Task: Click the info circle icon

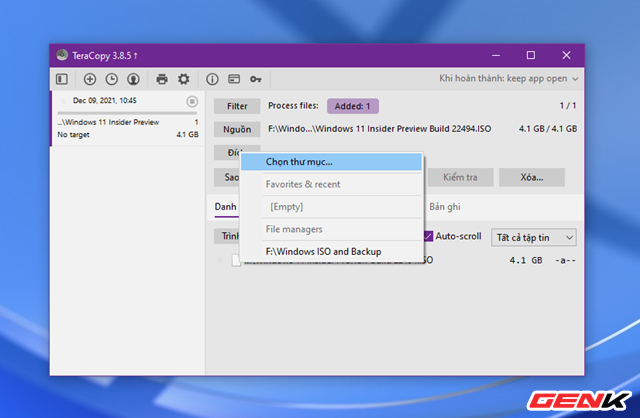Action: [x=212, y=79]
